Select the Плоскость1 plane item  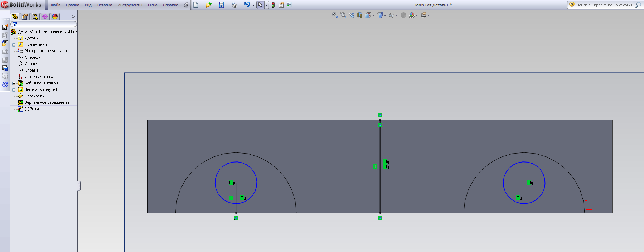point(35,96)
